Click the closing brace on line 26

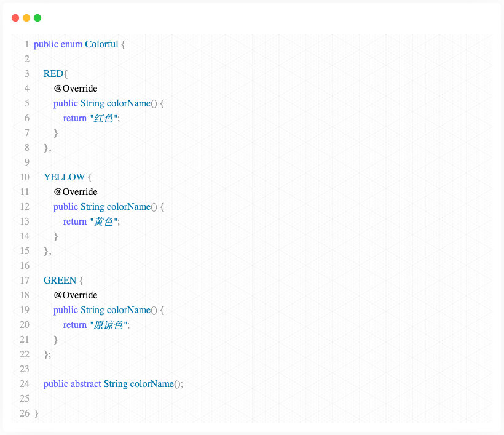click(36, 413)
